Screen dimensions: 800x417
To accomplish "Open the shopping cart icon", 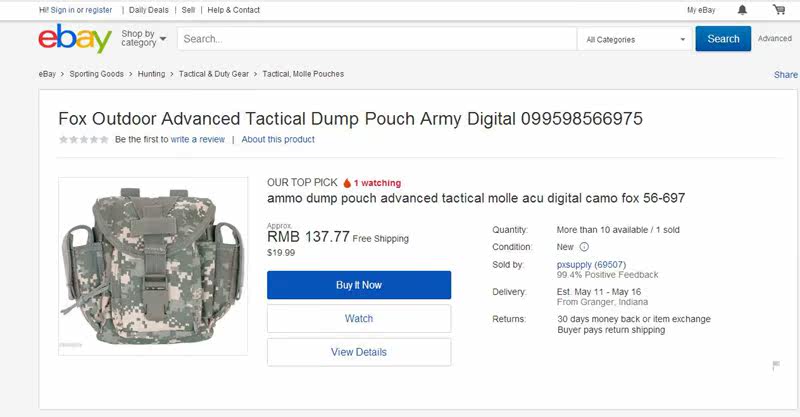I will pos(779,10).
